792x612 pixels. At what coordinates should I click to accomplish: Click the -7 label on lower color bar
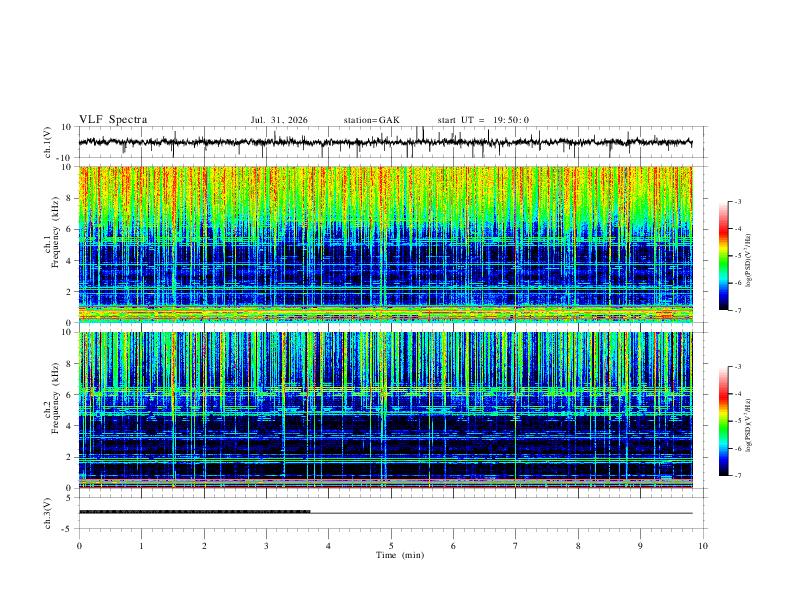click(737, 476)
